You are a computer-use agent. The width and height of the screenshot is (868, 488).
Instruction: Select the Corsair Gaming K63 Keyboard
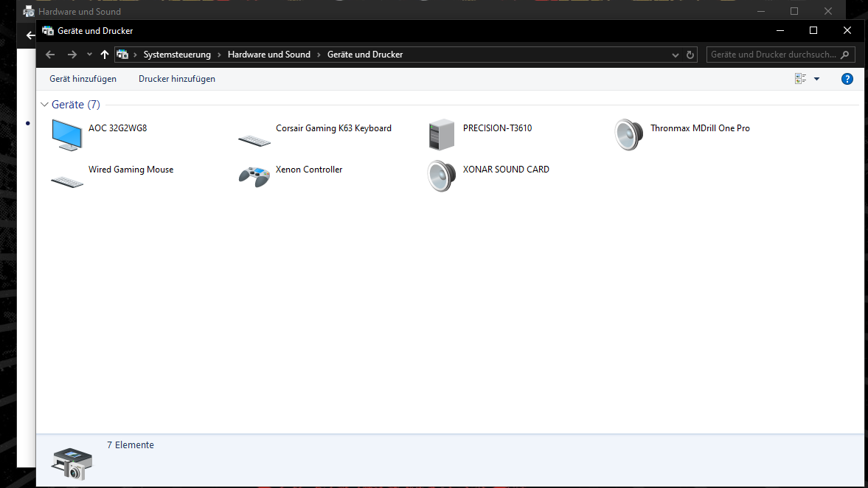[333, 128]
